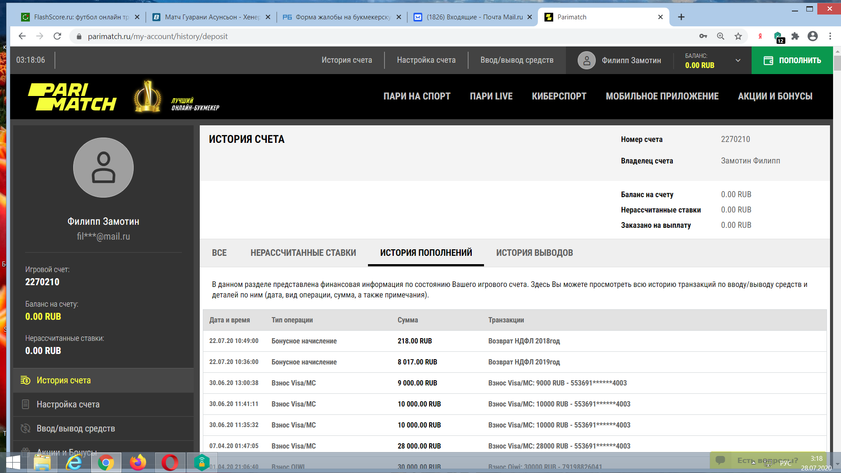Open Firefox from taskbar
841x473 pixels.
[138, 462]
